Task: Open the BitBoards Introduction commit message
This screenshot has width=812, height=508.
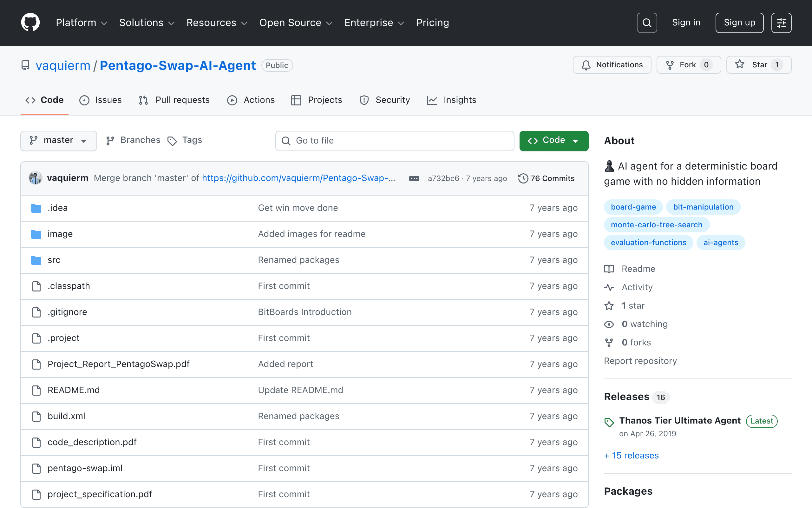Action: [x=305, y=312]
